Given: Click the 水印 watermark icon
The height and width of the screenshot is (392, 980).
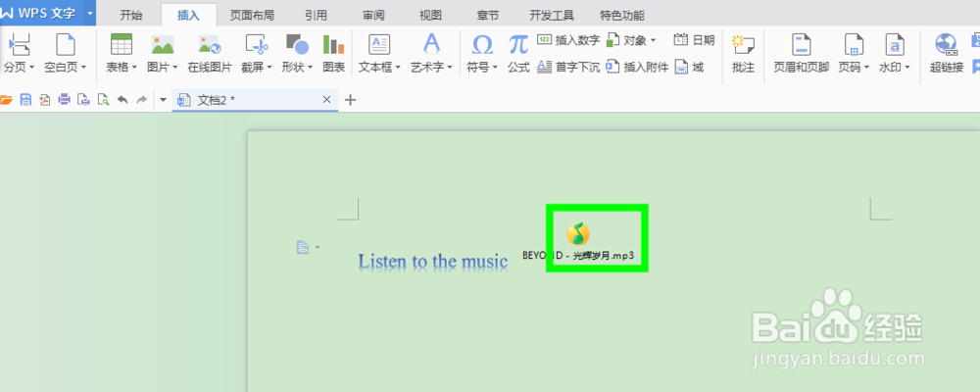Looking at the screenshot, I should pyautogui.click(x=895, y=45).
